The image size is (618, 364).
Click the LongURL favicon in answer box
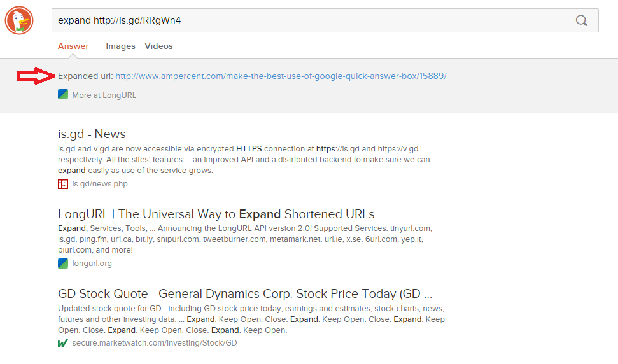pos(63,95)
